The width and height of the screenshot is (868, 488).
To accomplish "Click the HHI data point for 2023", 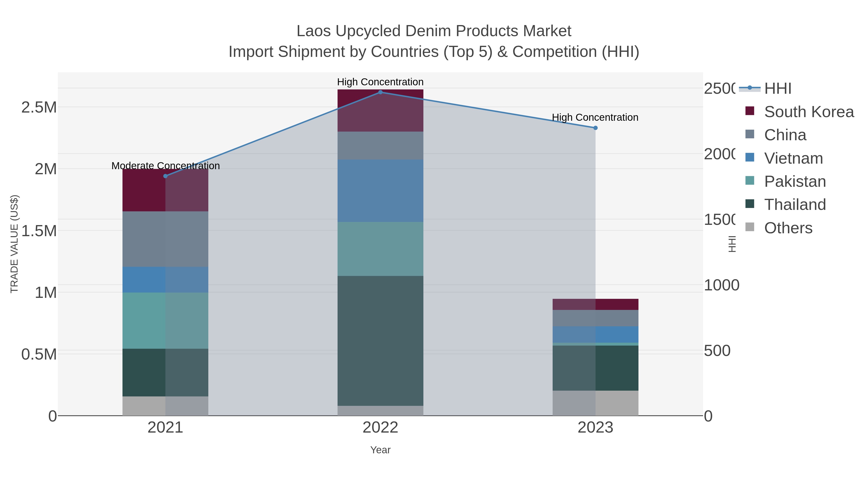I will coord(595,128).
